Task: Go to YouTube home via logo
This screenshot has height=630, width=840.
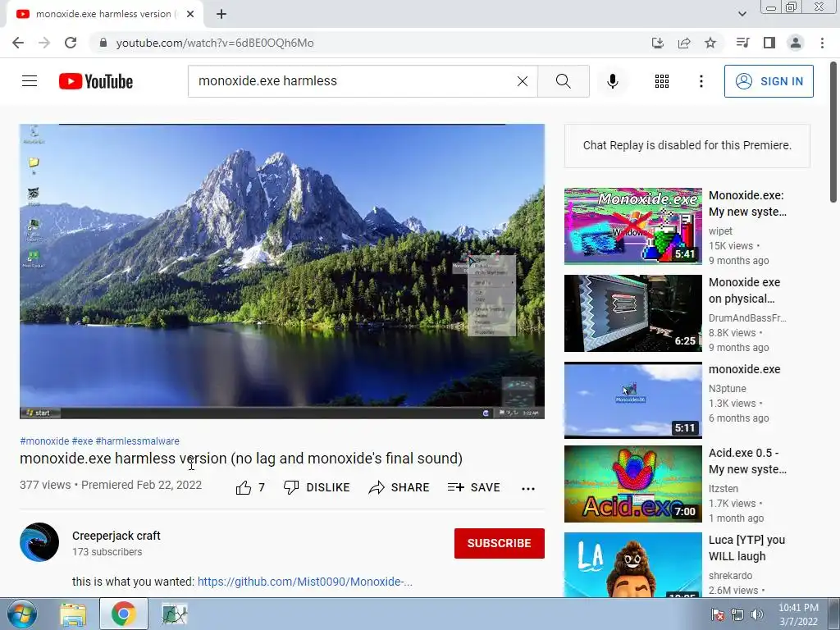Action: coord(96,81)
